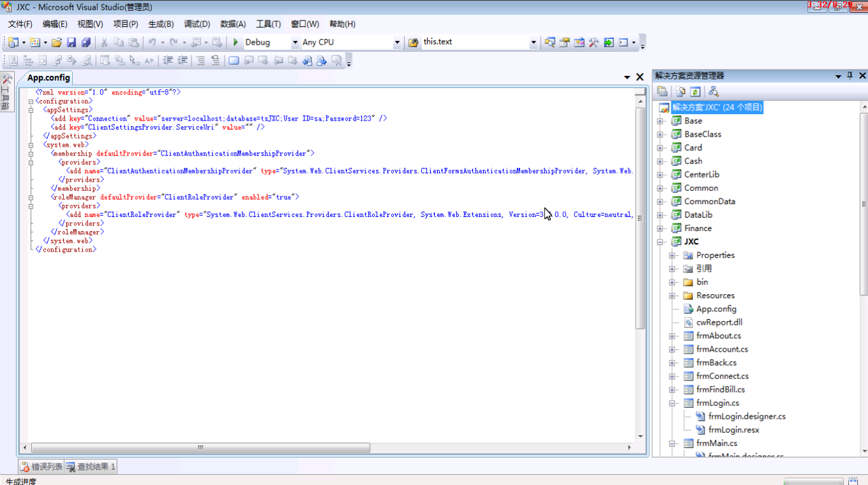Select frmLogin.designer.cs in Solution Explorer
The width and height of the screenshot is (868, 485).
[x=747, y=416]
